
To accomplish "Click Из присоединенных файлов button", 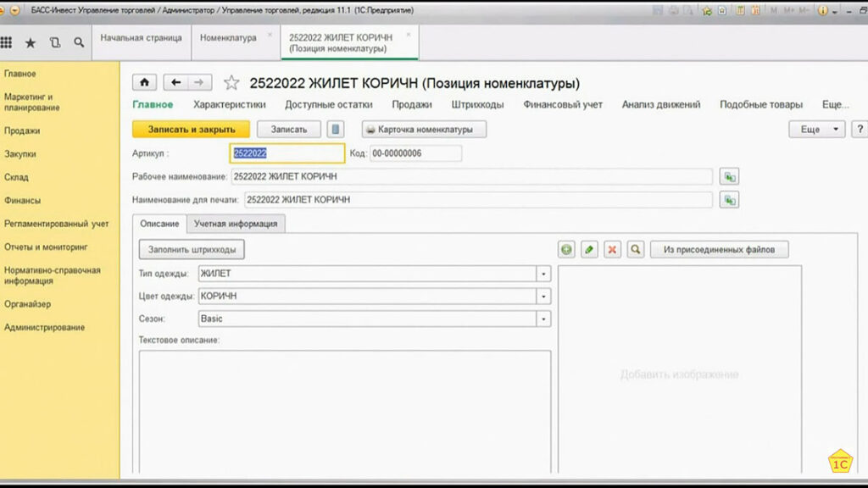I will (719, 250).
